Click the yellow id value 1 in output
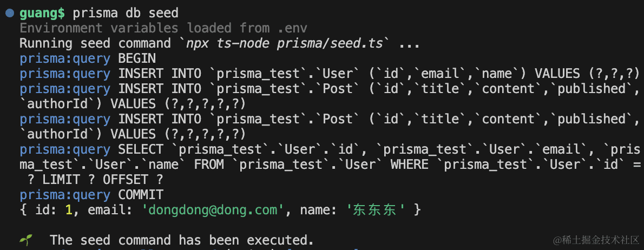 (x=69, y=210)
